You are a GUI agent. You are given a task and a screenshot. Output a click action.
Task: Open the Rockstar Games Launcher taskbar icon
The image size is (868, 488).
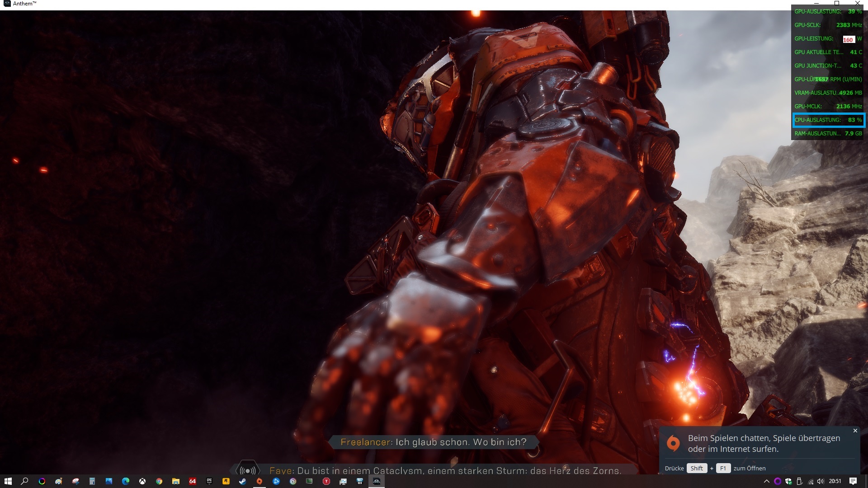(x=226, y=481)
